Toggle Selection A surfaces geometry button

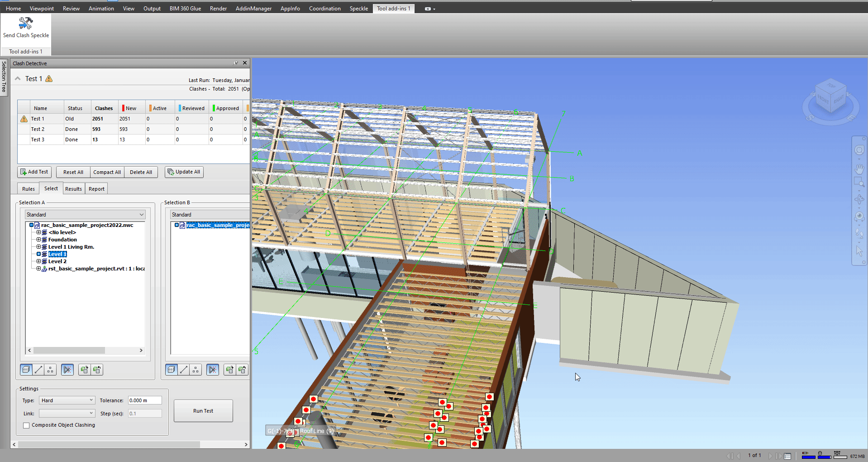(26, 370)
